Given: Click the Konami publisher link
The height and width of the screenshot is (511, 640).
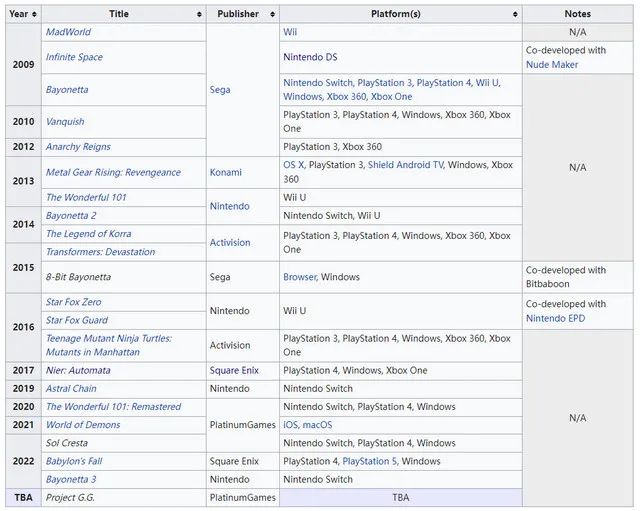Looking at the screenshot, I should pyautogui.click(x=226, y=172).
